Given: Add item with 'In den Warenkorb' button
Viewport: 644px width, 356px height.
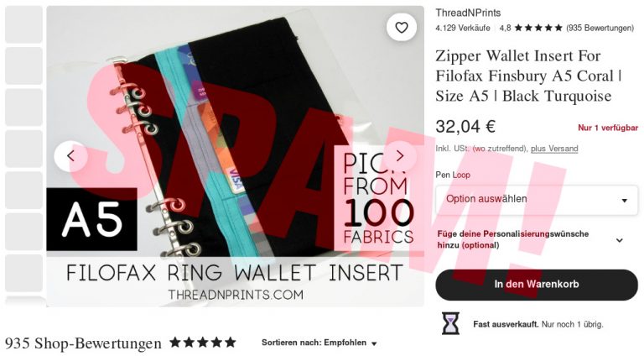Looking at the screenshot, I should coord(537,285).
